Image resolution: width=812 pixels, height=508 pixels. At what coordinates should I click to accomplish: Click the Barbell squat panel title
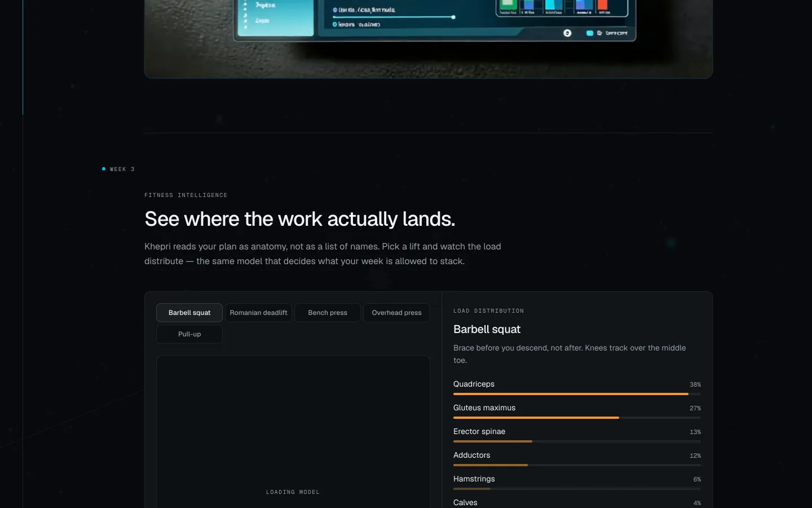487,329
